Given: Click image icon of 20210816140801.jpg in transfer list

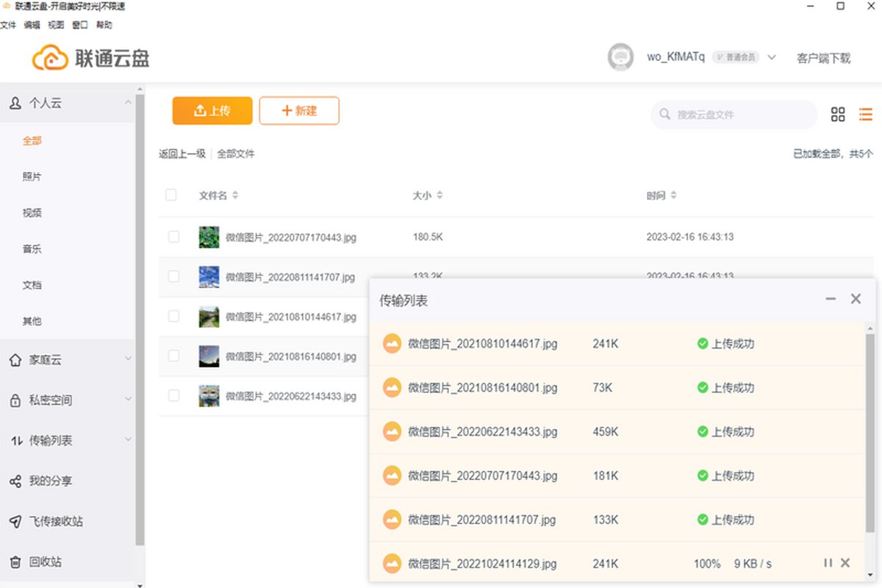Looking at the screenshot, I should (392, 387).
